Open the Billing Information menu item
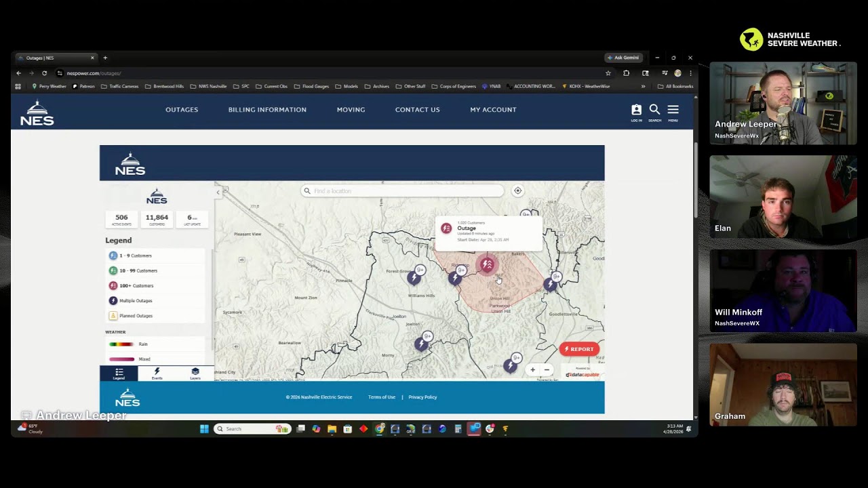This screenshot has width=868, height=488. [x=267, y=110]
